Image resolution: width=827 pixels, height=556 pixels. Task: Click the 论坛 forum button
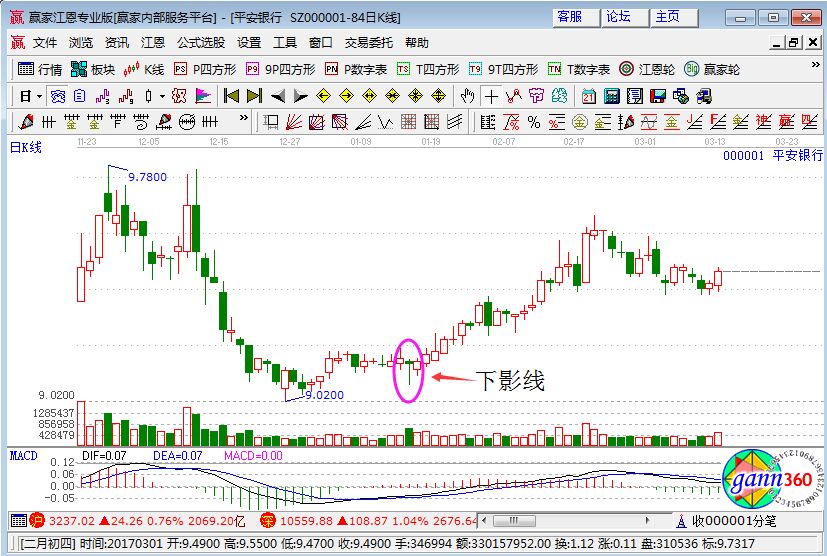click(619, 17)
